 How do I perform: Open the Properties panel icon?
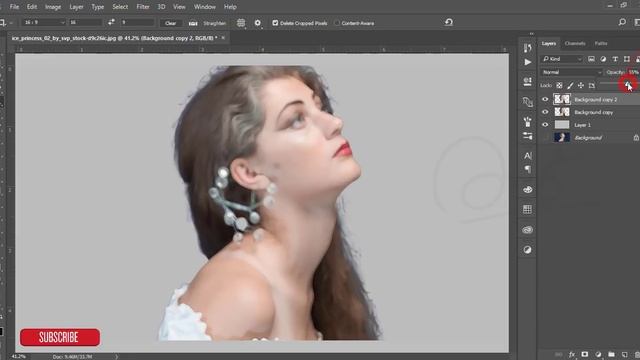(527, 82)
